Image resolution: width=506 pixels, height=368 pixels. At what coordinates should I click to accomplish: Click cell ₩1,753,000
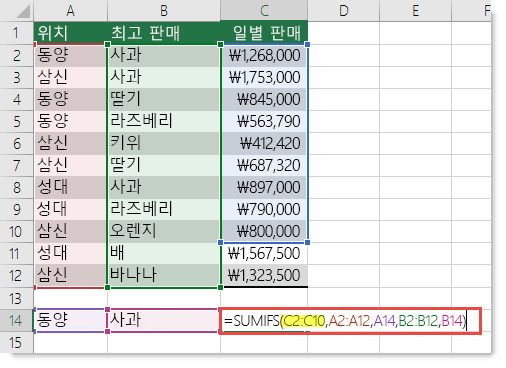click(264, 77)
